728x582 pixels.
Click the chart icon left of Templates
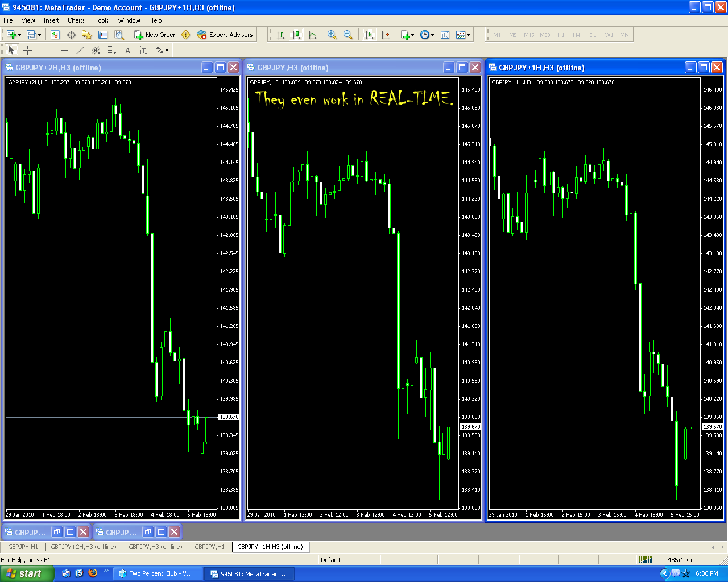click(x=445, y=35)
